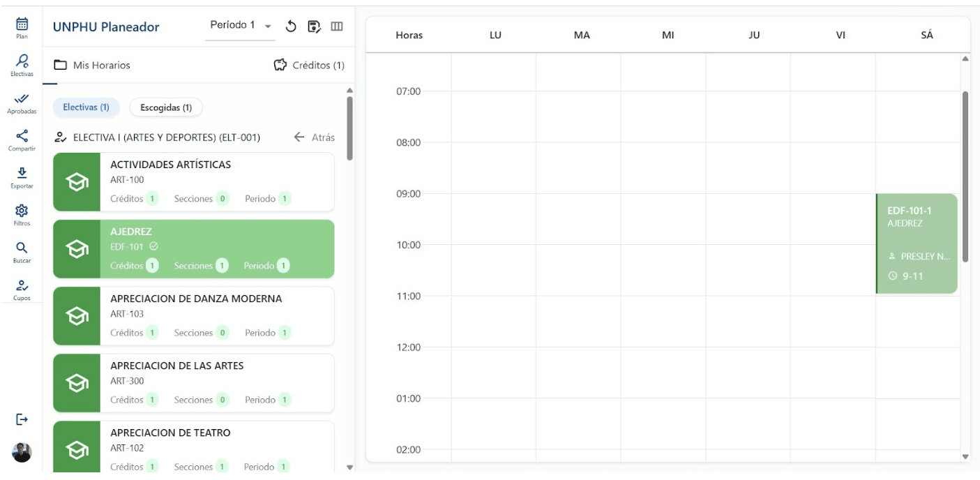The width and height of the screenshot is (980, 480).
Task: Open the EDF-101-1 AJEDREZ schedule block
Action: tap(917, 243)
